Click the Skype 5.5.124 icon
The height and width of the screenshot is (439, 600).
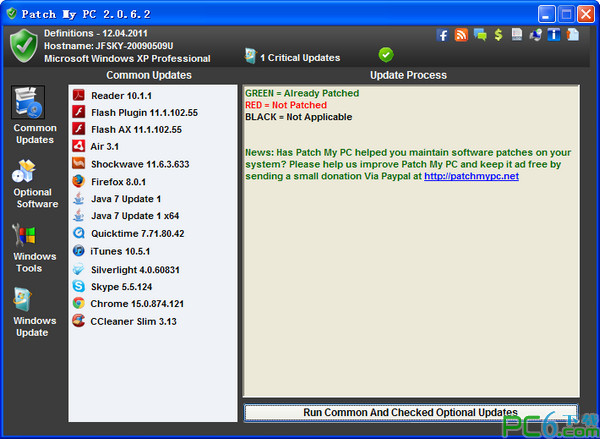point(78,286)
